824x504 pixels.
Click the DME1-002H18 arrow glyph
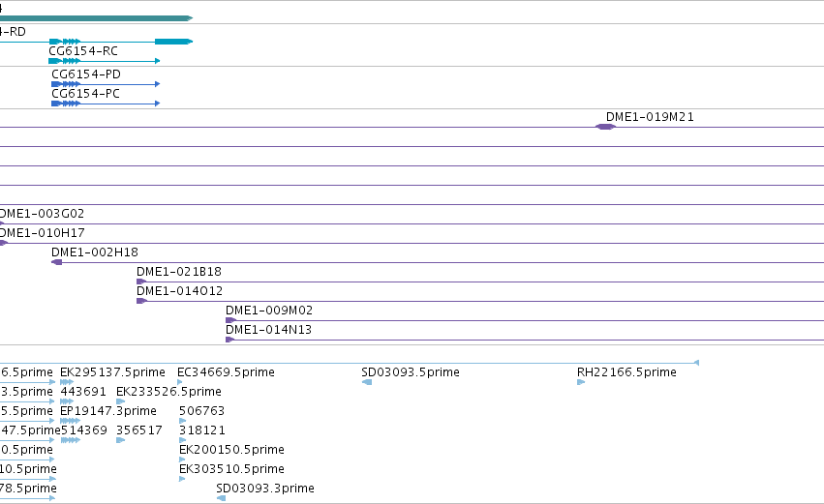[57, 262]
